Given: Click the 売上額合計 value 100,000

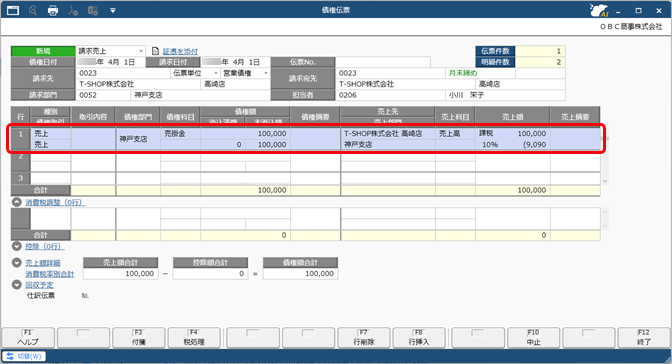Looking at the screenshot, I should 120,274.
